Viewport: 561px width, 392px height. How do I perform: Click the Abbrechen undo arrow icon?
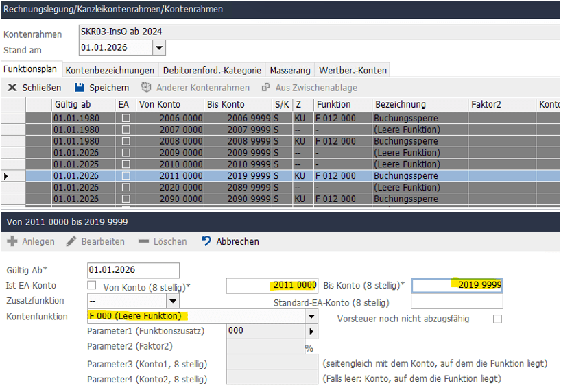click(206, 241)
